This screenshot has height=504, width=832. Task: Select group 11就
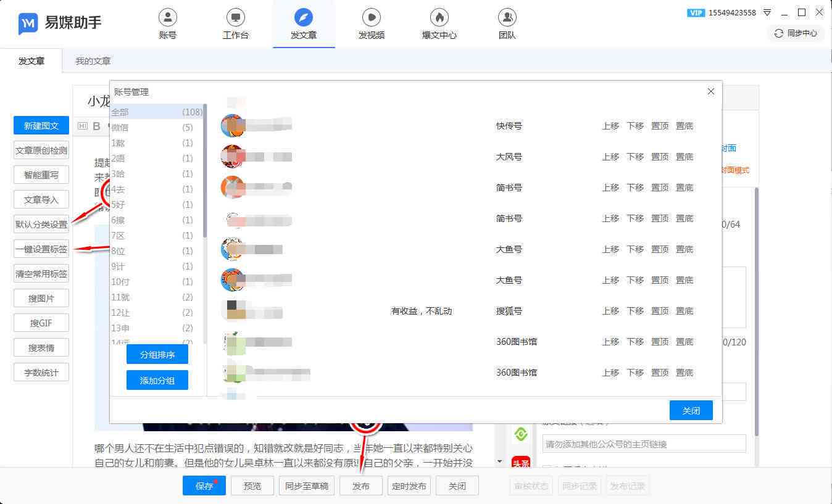point(156,297)
